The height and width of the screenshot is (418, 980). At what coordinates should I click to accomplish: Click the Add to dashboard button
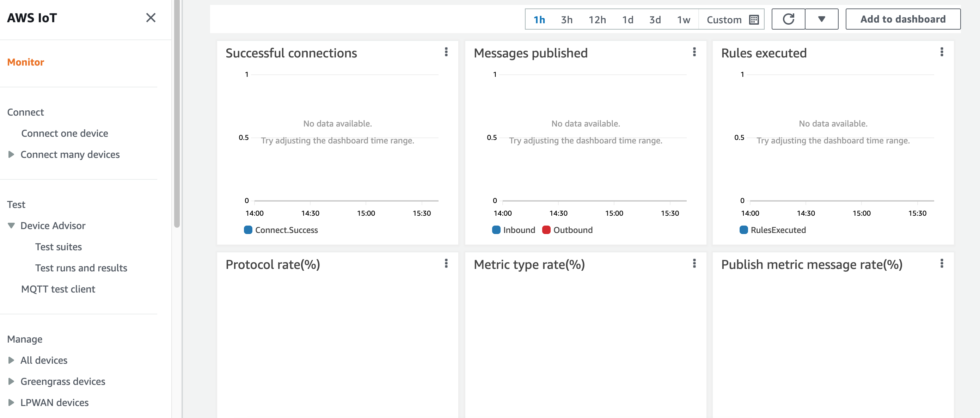click(902, 19)
